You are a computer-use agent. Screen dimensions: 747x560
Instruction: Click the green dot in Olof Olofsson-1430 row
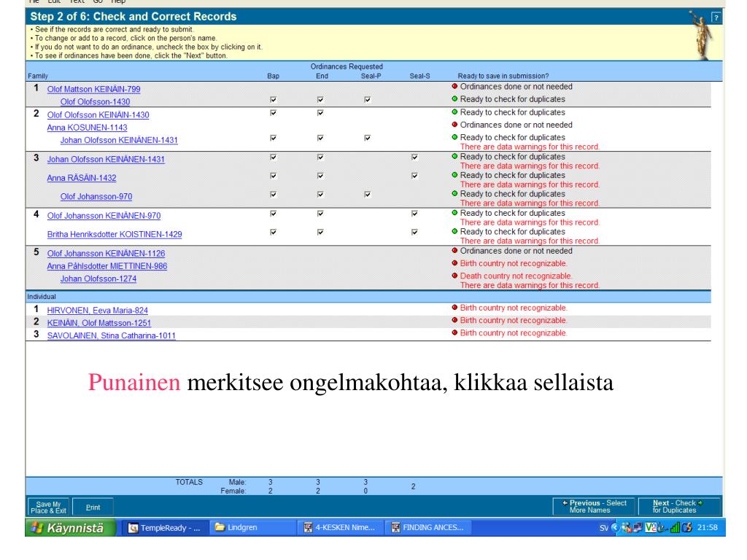[x=454, y=98]
